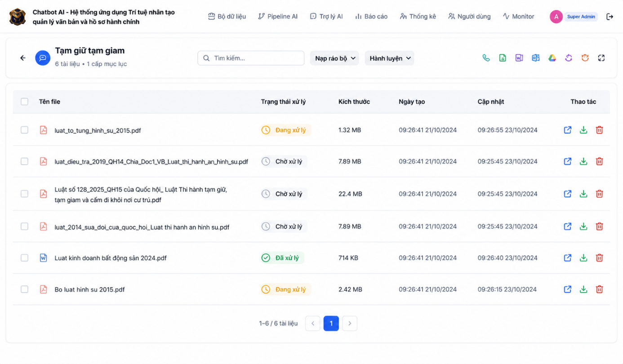Go to next page in pagination

coord(350,324)
